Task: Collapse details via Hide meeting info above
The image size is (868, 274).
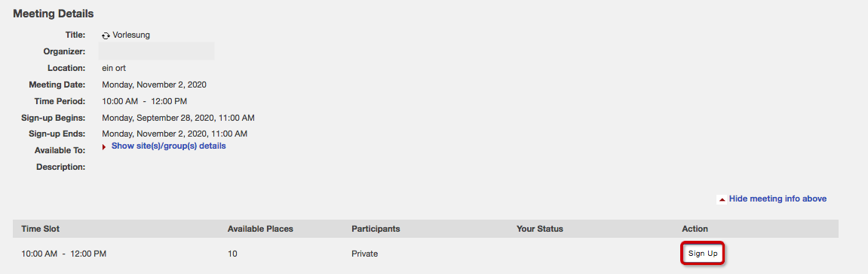Action: coord(778,199)
